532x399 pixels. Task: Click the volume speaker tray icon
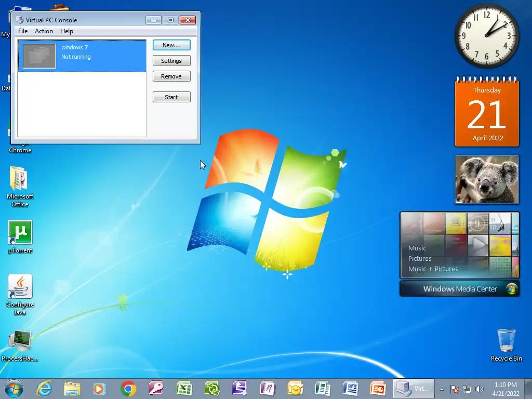(479, 389)
